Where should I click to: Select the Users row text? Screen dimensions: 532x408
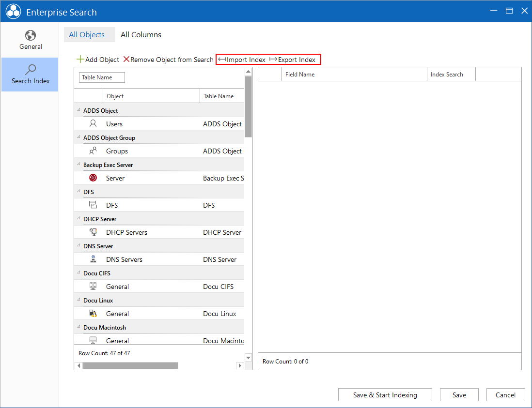click(114, 124)
